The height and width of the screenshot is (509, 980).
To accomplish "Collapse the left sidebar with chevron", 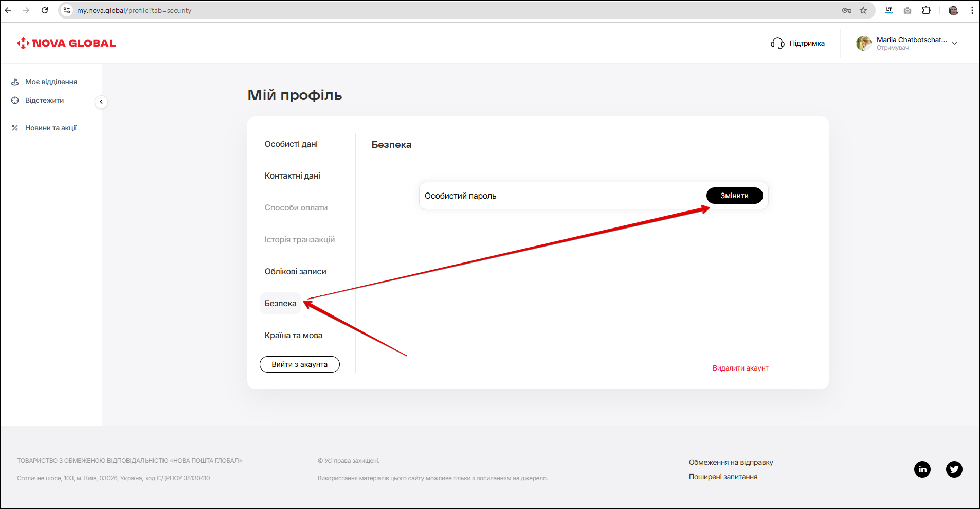I will (x=101, y=102).
